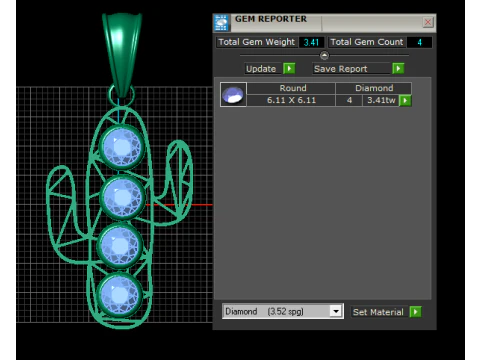Click the 6.11 X 6.11 size cell
Viewport: 480px width, 360px height.
click(291, 100)
